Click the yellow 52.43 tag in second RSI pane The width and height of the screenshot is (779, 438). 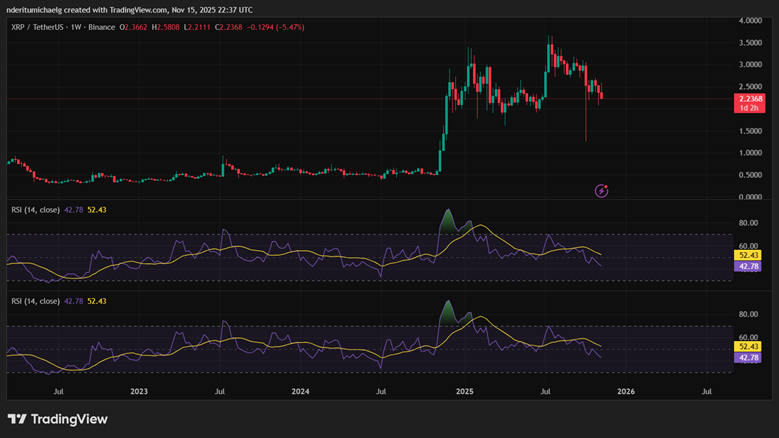pyautogui.click(x=749, y=346)
